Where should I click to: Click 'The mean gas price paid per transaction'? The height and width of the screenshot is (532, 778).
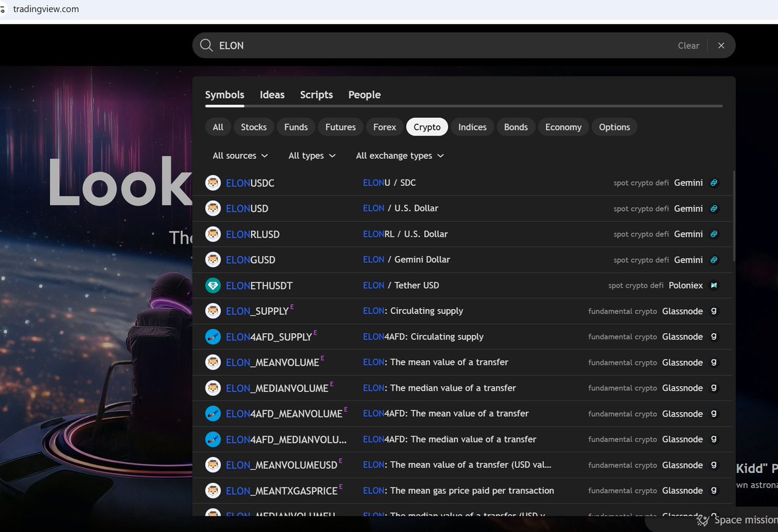[472, 491]
